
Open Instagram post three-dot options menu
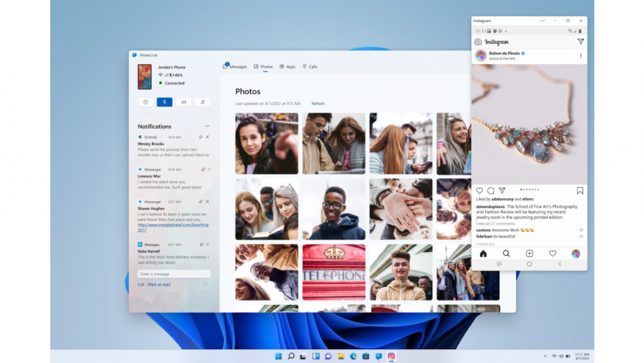point(580,56)
